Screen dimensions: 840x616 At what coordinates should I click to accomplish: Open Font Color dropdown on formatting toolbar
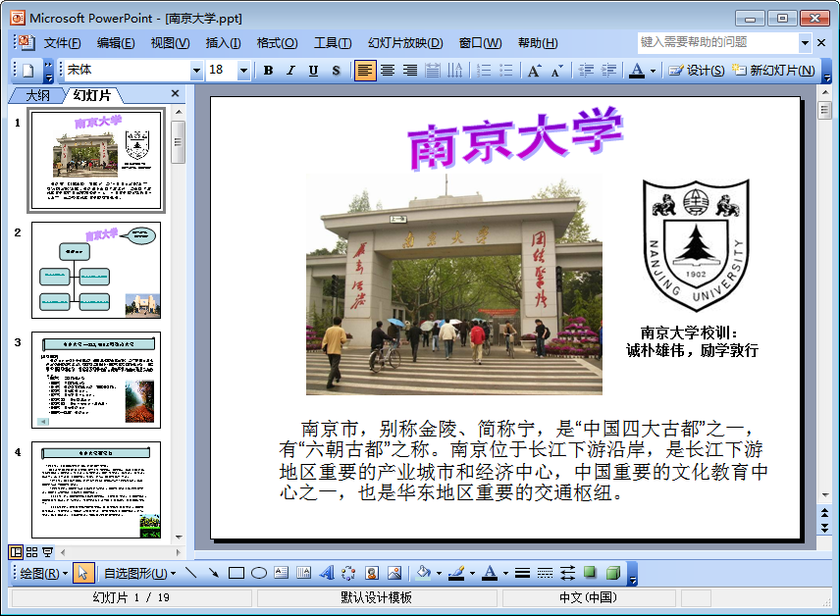[x=653, y=71]
